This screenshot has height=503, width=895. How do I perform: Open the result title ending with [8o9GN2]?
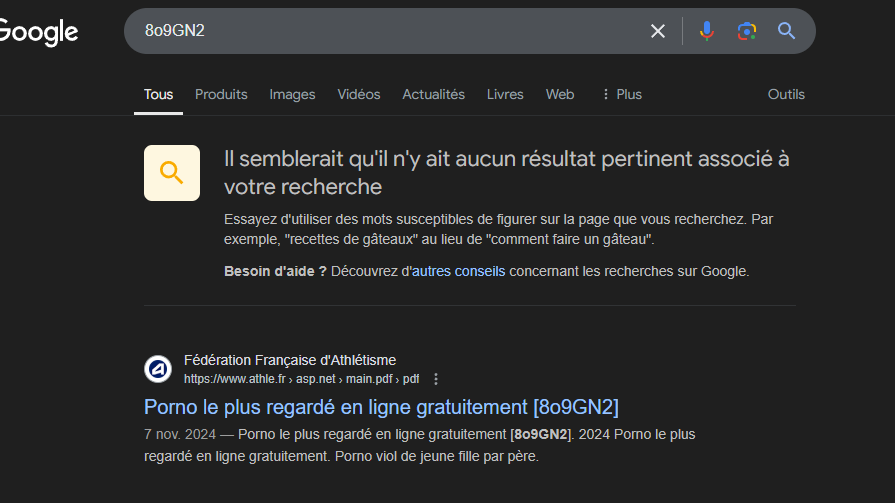tap(381, 407)
